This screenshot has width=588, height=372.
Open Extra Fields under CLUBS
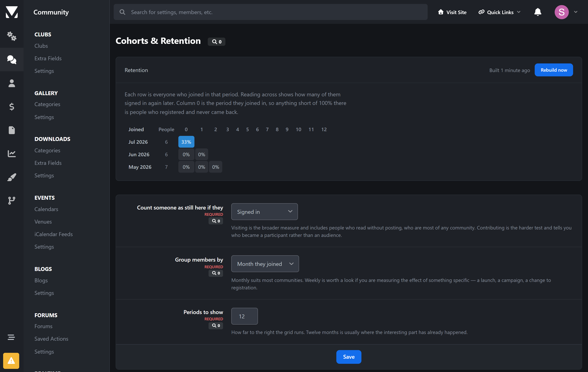(48, 58)
